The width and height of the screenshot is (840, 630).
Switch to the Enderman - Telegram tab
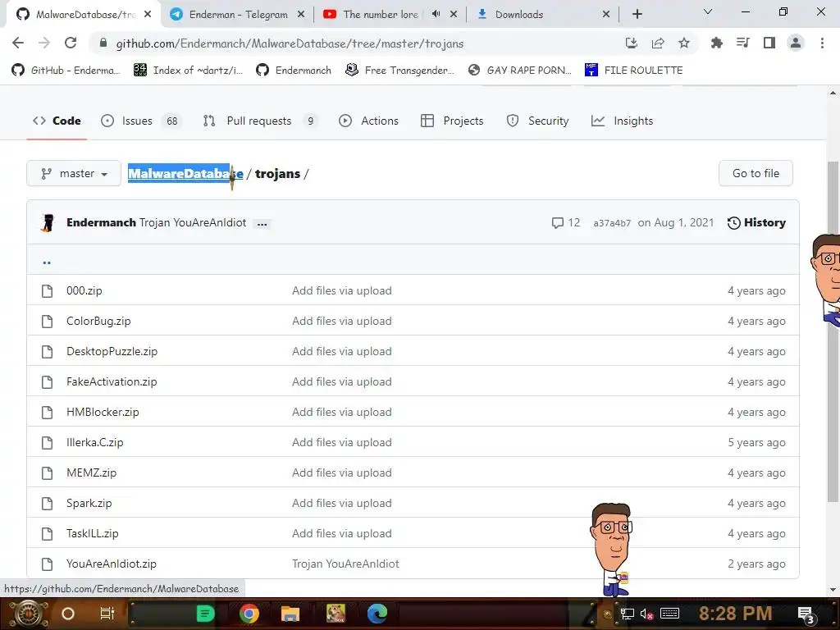(238, 15)
